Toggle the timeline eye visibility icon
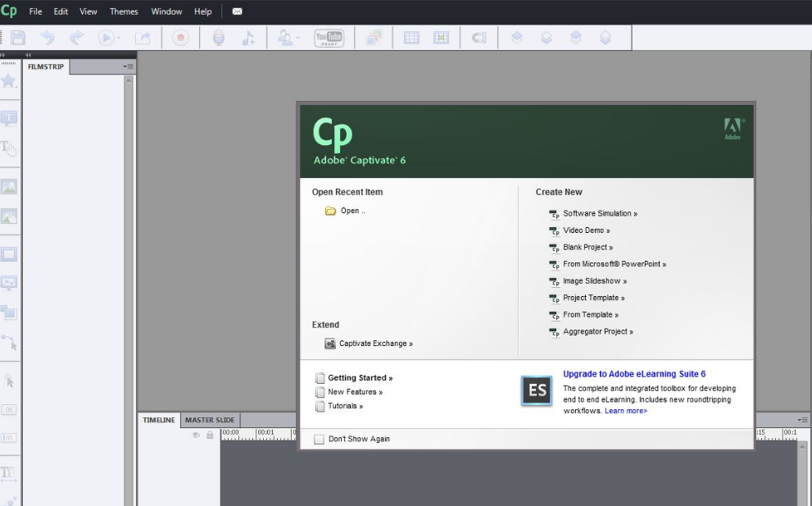812x506 pixels. 196,435
